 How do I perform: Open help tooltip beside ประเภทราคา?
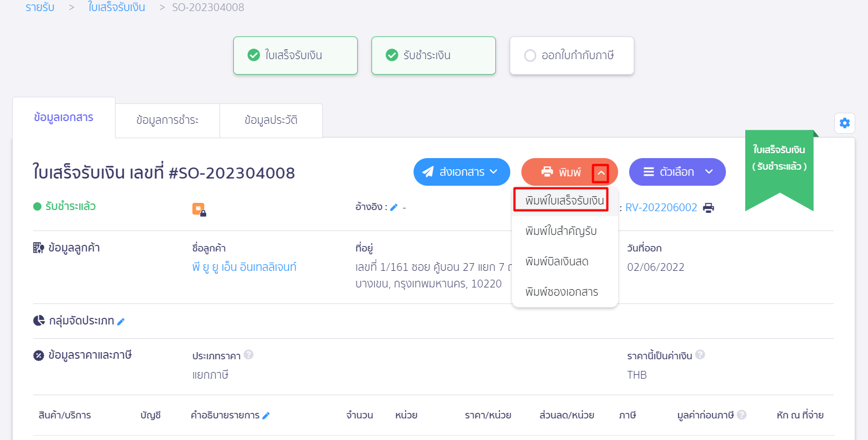(249, 355)
